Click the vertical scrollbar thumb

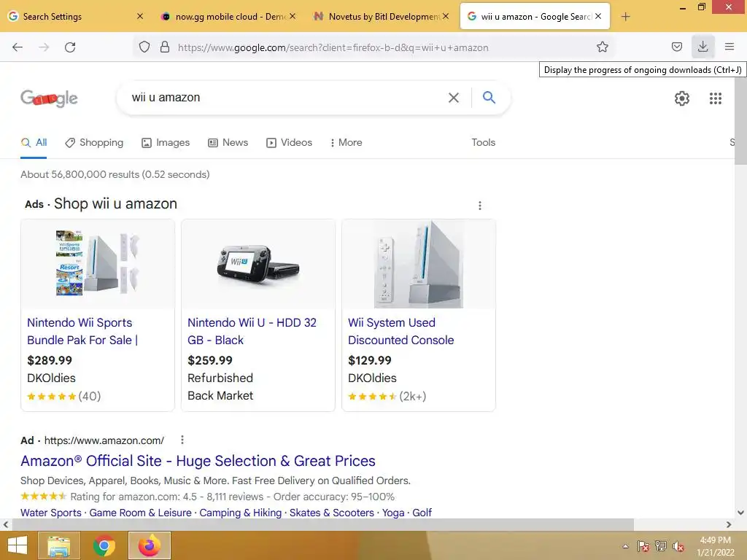coord(740,122)
